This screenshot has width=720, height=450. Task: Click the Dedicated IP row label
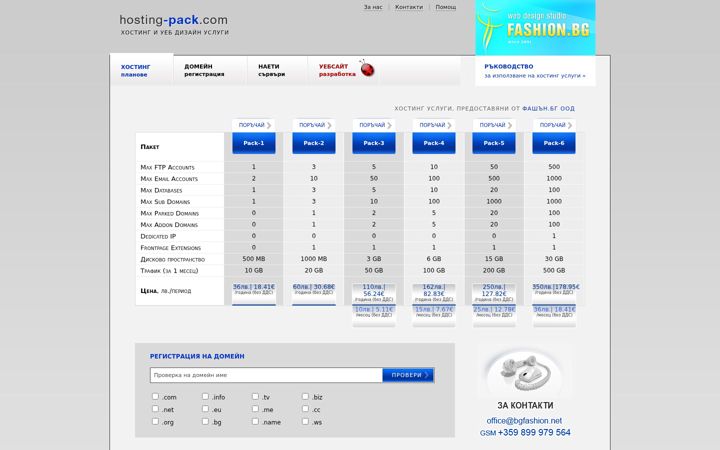coord(158,236)
